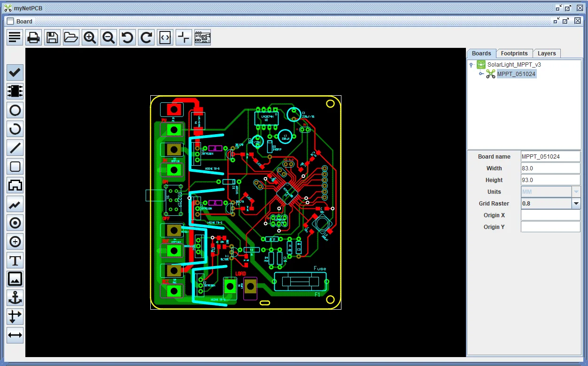Switch to the Layers tab
Viewport: 588px width, 366px height.
pos(547,53)
